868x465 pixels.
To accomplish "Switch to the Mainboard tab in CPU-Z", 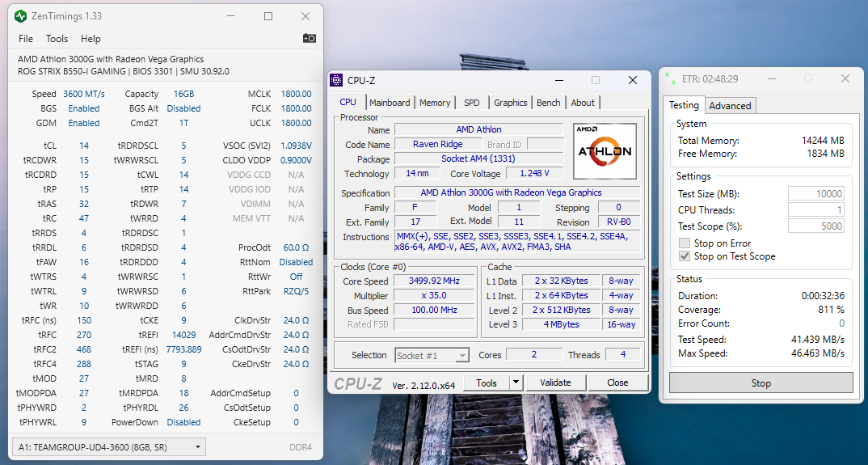I will [390, 103].
